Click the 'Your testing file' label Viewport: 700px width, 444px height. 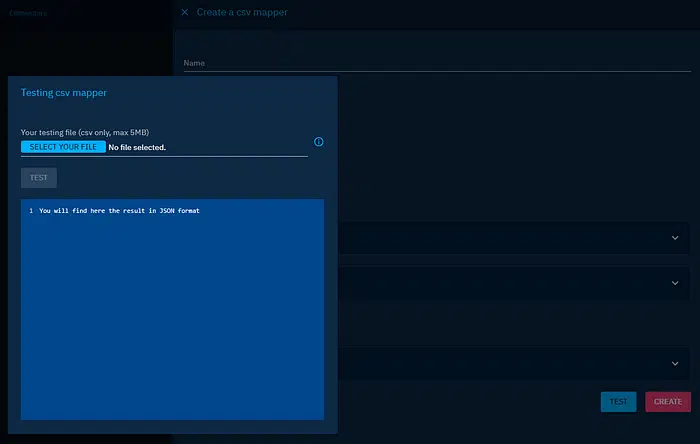tap(85, 132)
